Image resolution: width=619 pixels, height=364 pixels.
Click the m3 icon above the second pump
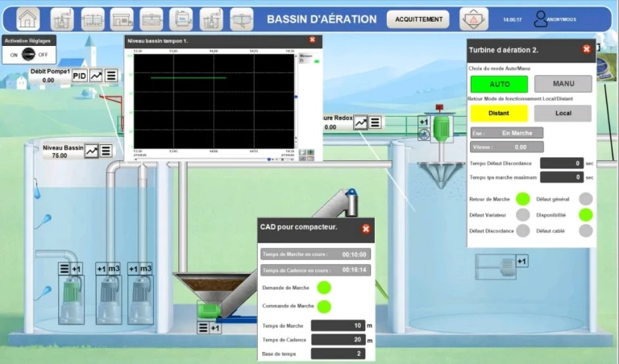114,268
